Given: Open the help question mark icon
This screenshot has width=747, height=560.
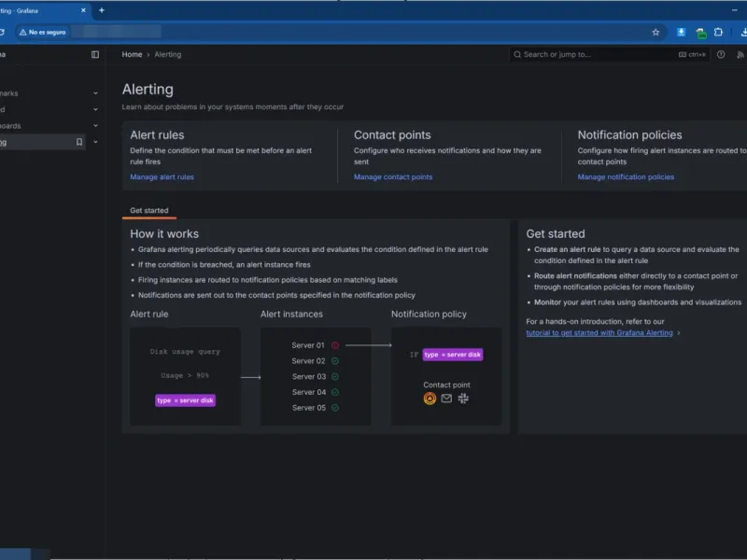Looking at the screenshot, I should [x=721, y=54].
